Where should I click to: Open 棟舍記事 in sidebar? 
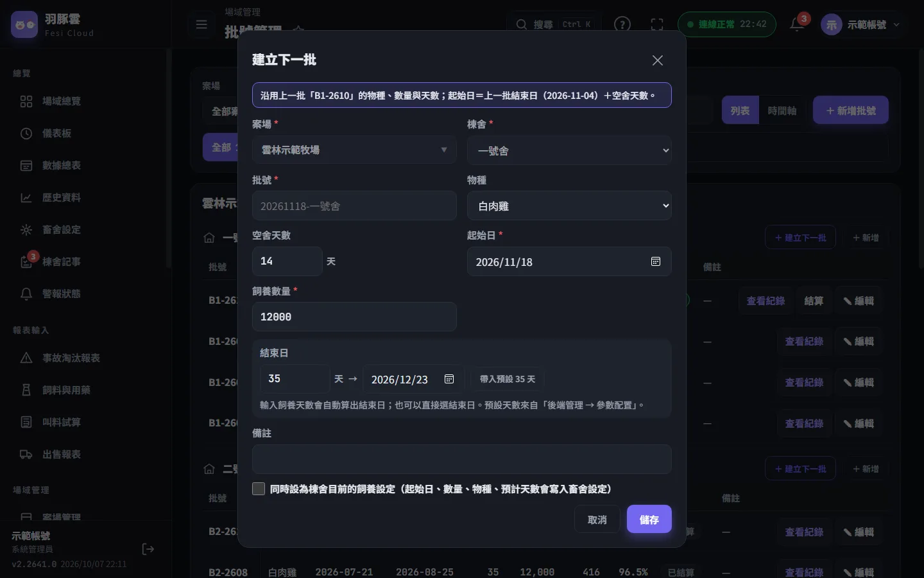click(x=84, y=262)
